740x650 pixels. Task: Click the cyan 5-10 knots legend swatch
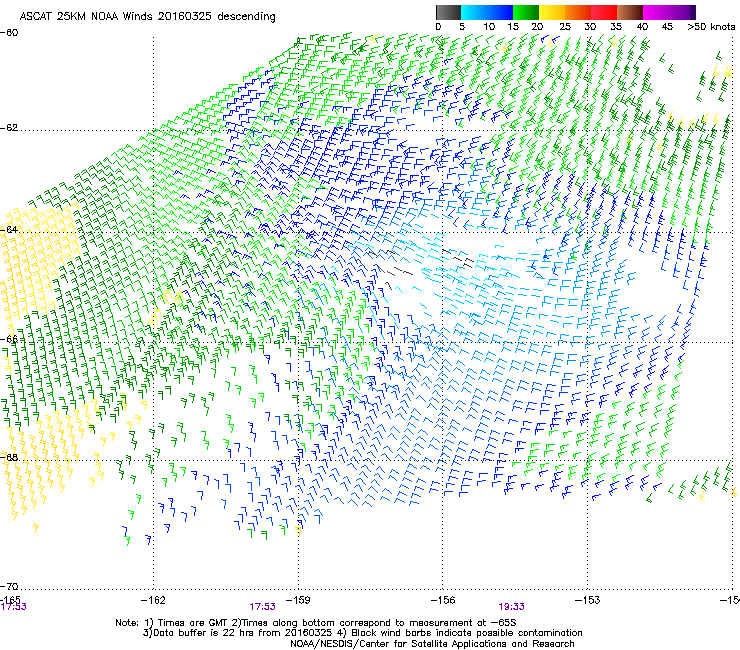[x=474, y=12]
